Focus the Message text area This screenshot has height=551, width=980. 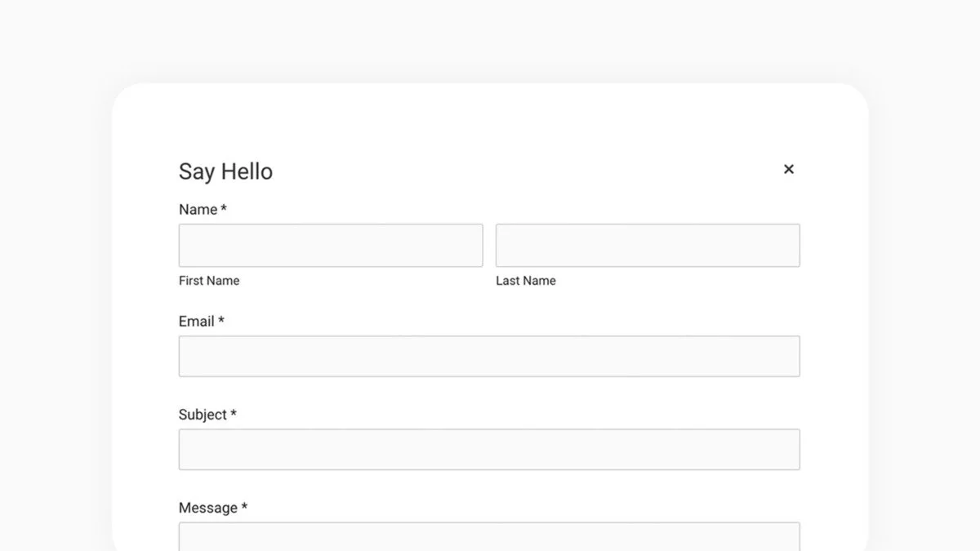(x=488, y=539)
